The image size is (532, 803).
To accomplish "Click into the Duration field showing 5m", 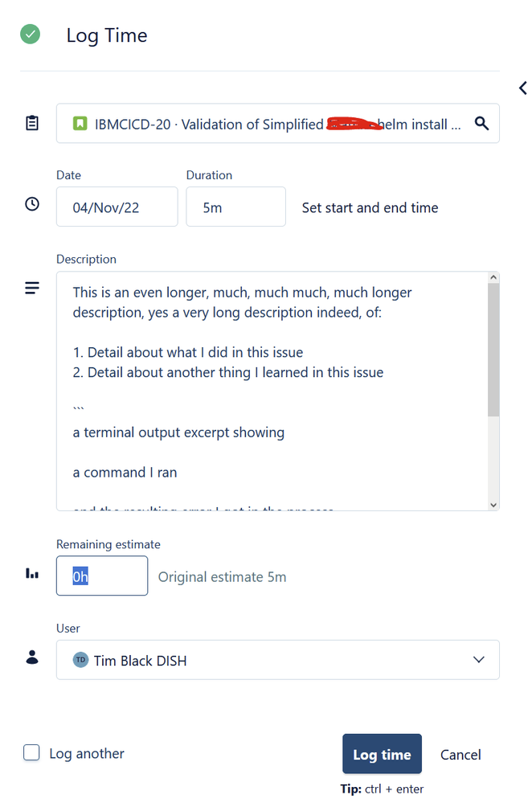I will [235, 207].
